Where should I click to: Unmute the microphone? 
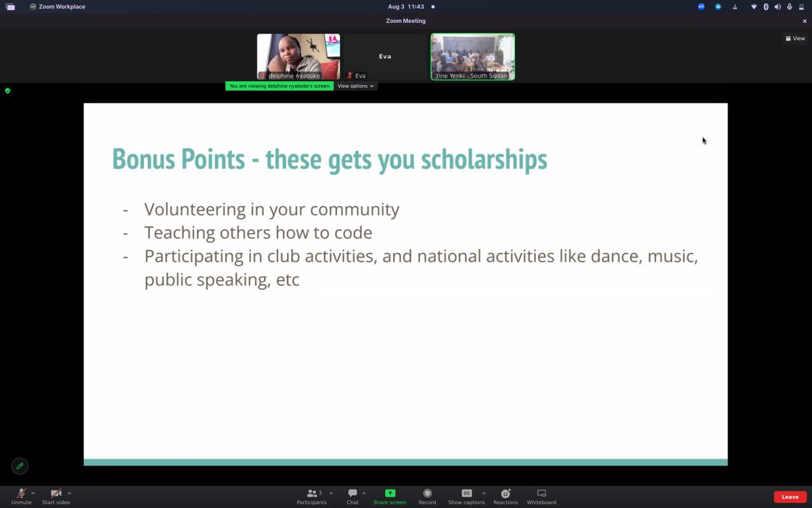[21, 496]
